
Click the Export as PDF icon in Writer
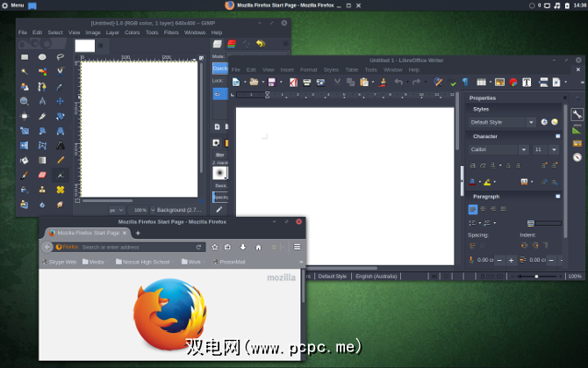pyautogui.click(x=294, y=82)
